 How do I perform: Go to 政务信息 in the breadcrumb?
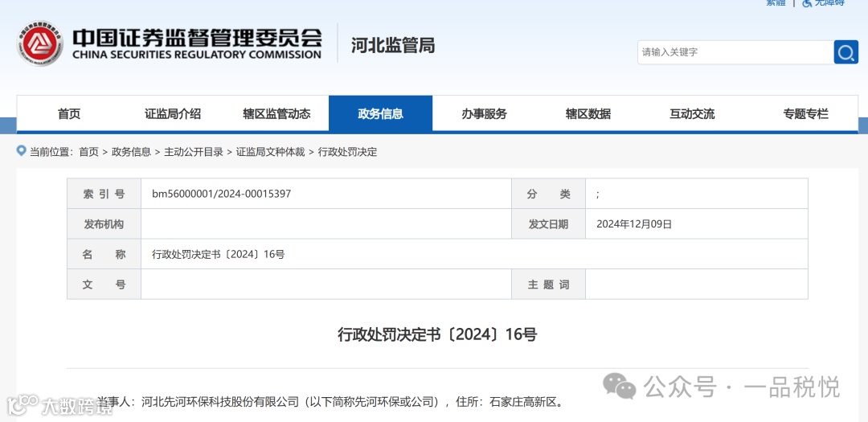coord(131,152)
